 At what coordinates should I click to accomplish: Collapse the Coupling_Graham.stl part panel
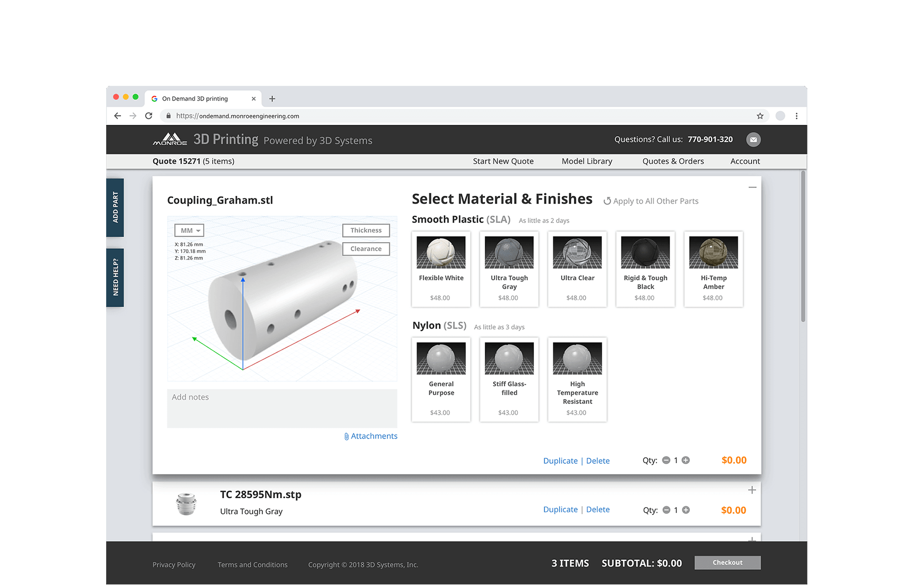point(752,187)
